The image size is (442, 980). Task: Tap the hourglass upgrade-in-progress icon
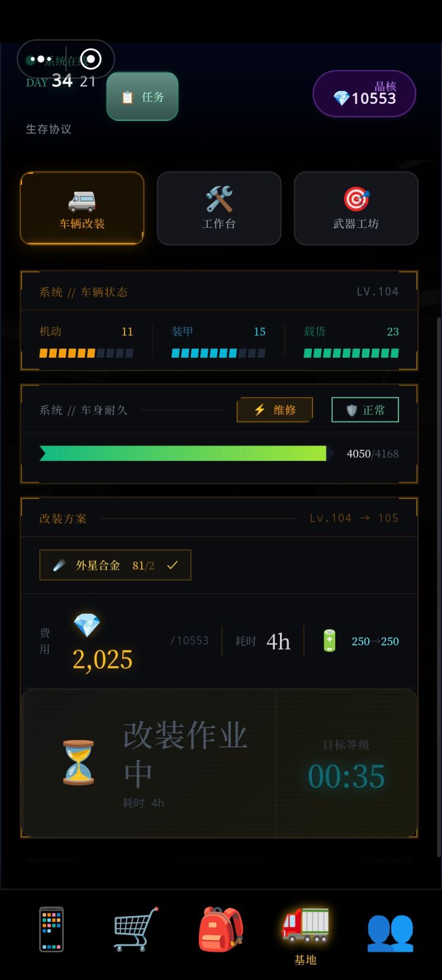coord(79,762)
